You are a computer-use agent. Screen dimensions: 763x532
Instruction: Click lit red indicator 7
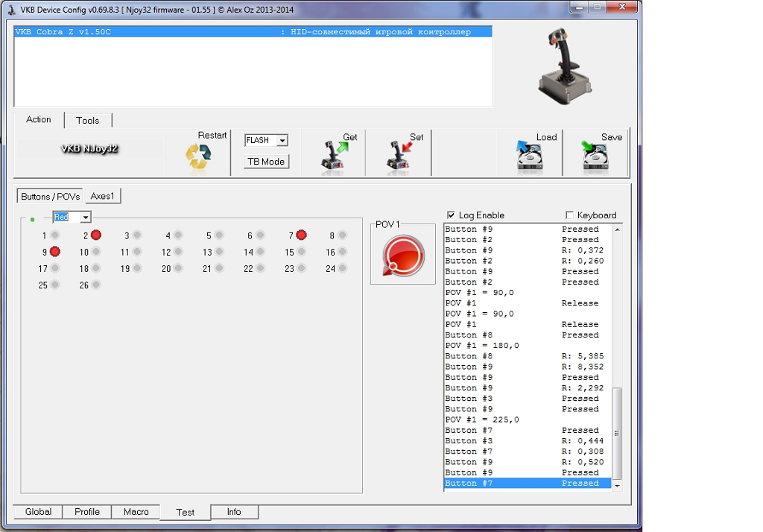pos(301,235)
